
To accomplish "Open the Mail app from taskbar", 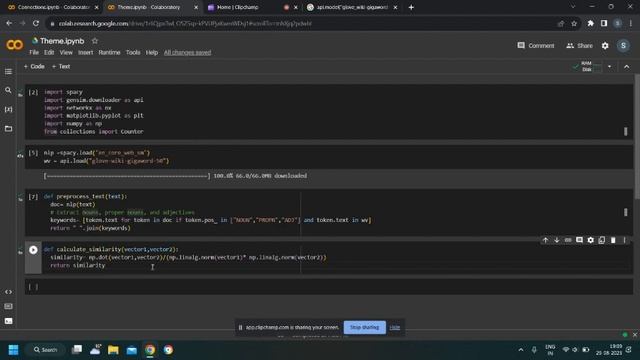I will (x=131, y=350).
